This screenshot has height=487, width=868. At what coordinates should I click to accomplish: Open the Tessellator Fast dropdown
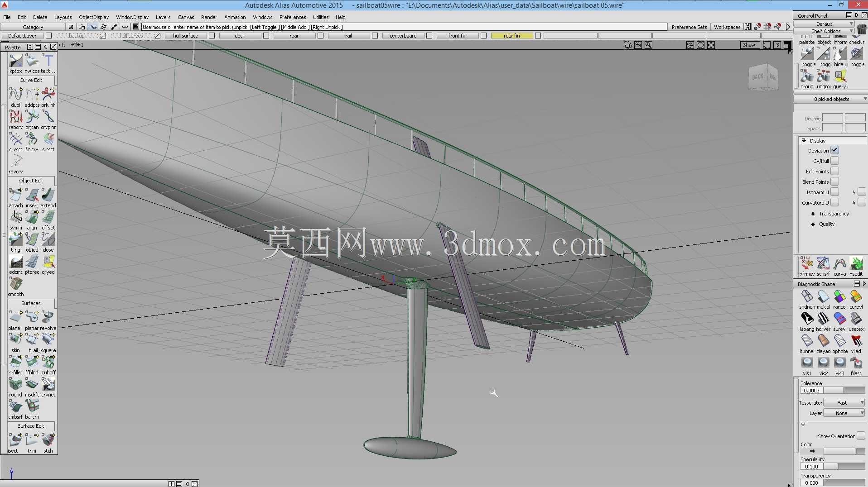click(x=844, y=402)
